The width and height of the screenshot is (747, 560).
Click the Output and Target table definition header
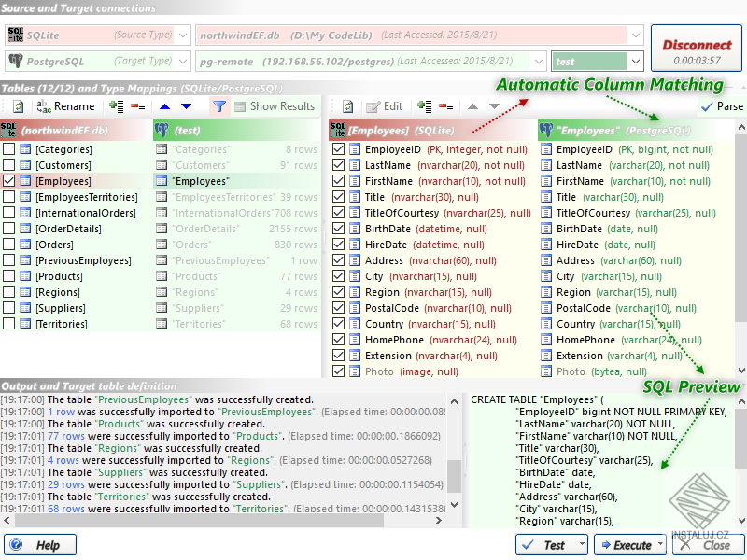click(89, 385)
